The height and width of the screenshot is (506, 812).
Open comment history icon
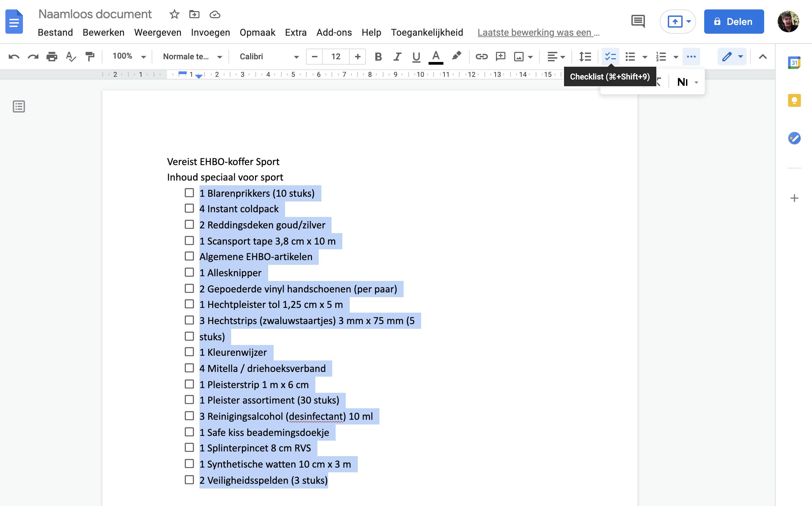(x=638, y=22)
